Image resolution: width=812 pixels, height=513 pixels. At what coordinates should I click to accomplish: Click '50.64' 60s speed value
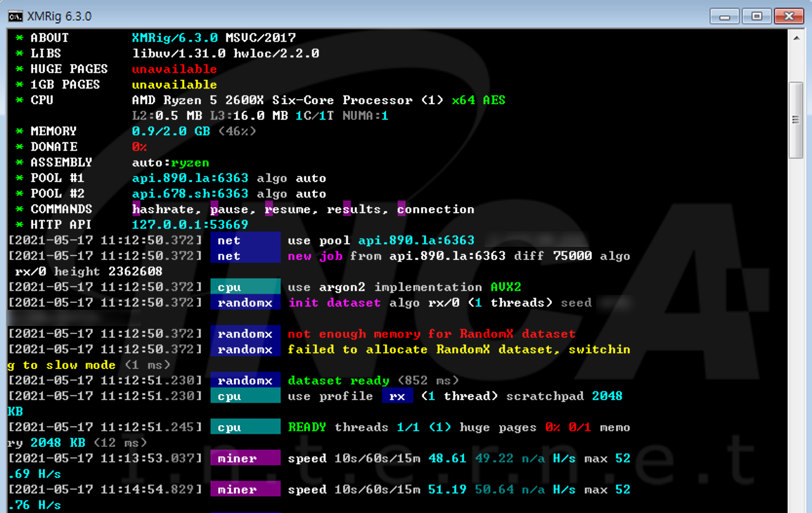click(494, 490)
